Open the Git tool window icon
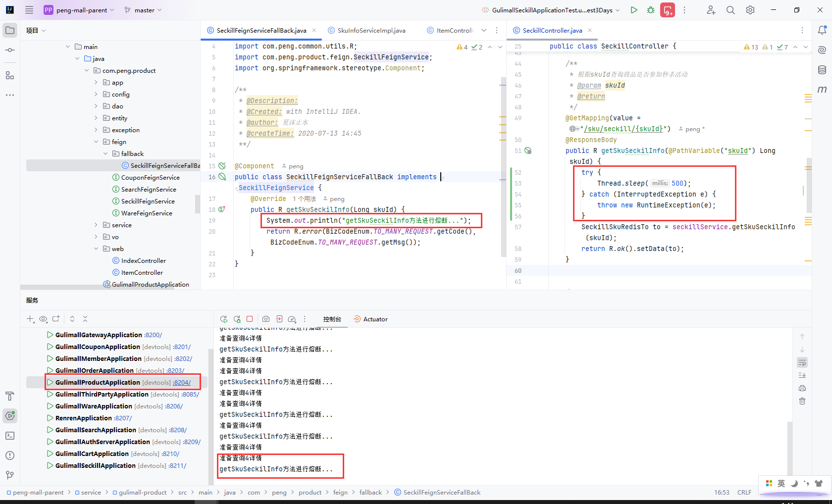 10,475
